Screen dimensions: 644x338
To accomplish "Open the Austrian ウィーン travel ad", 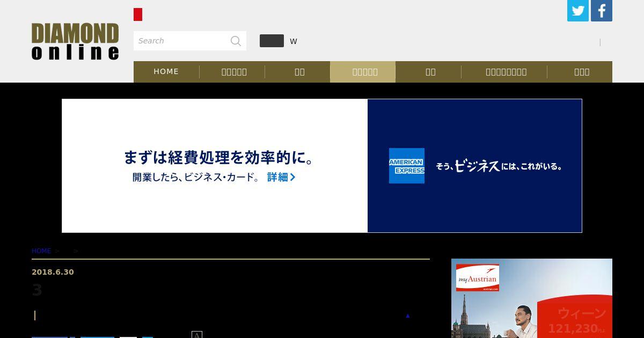I will pos(532,298).
